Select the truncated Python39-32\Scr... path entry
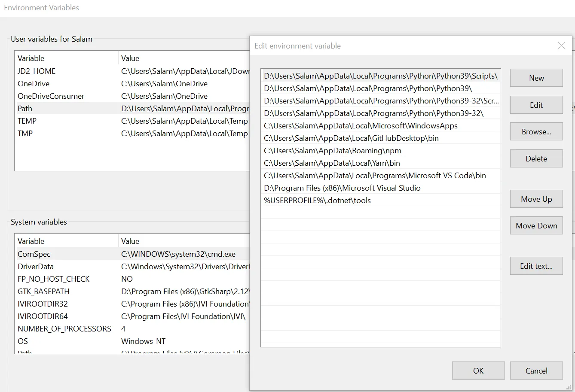 [x=381, y=101]
